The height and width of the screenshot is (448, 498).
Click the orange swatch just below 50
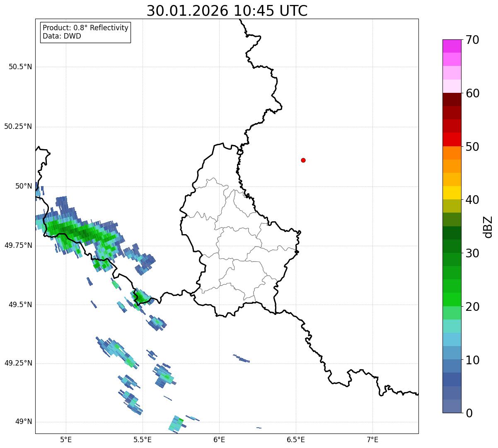tap(452, 153)
